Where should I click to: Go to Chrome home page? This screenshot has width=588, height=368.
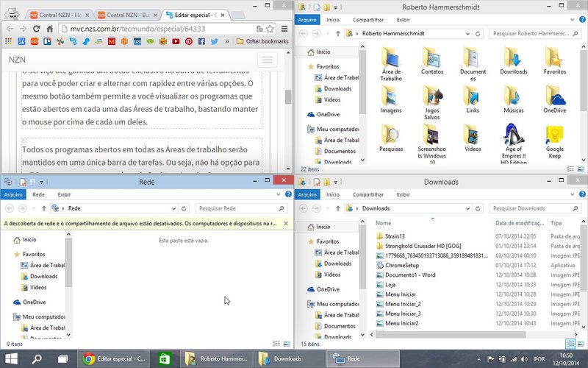click(x=49, y=29)
